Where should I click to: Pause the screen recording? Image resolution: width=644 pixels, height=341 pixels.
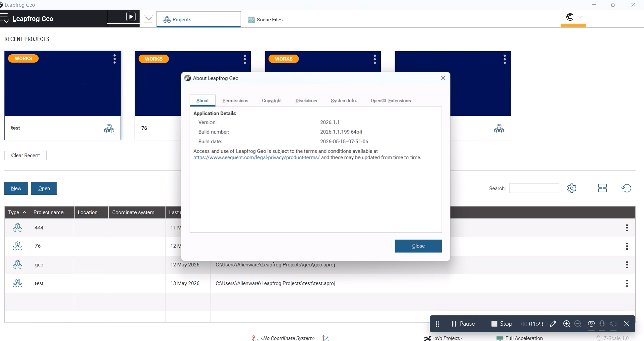coord(463,324)
